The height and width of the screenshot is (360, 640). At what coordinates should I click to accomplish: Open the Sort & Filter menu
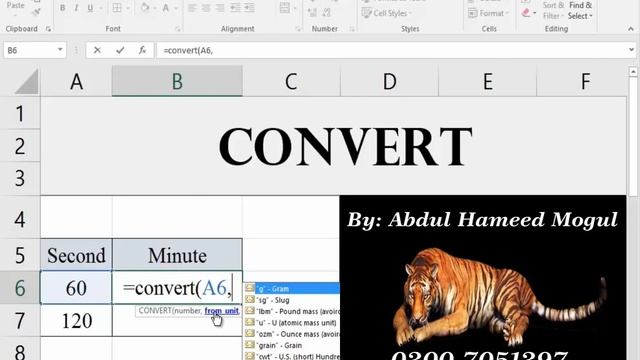(553, 11)
